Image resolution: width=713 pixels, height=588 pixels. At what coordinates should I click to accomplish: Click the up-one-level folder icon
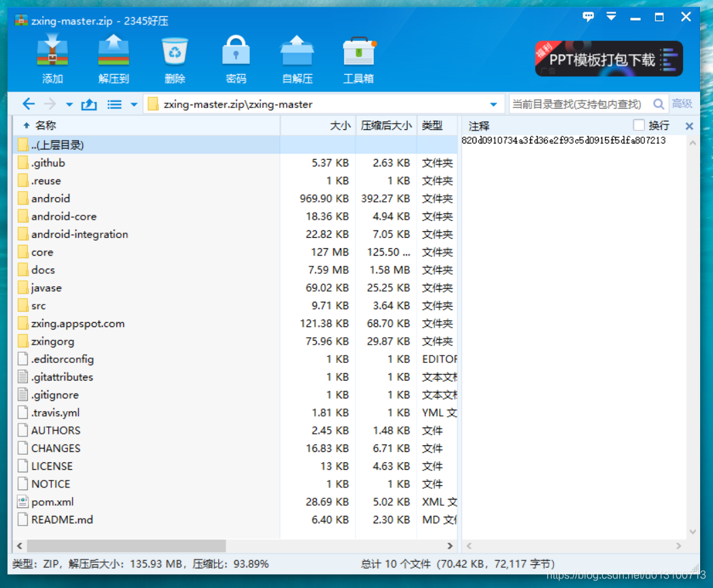pyautogui.click(x=89, y=105)
